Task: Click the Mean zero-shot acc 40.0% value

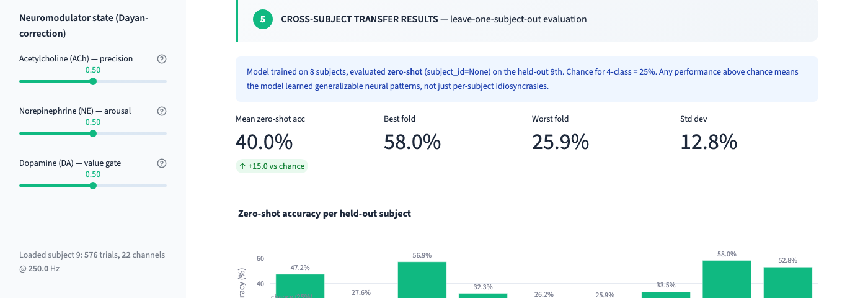Action: [264, 142]
